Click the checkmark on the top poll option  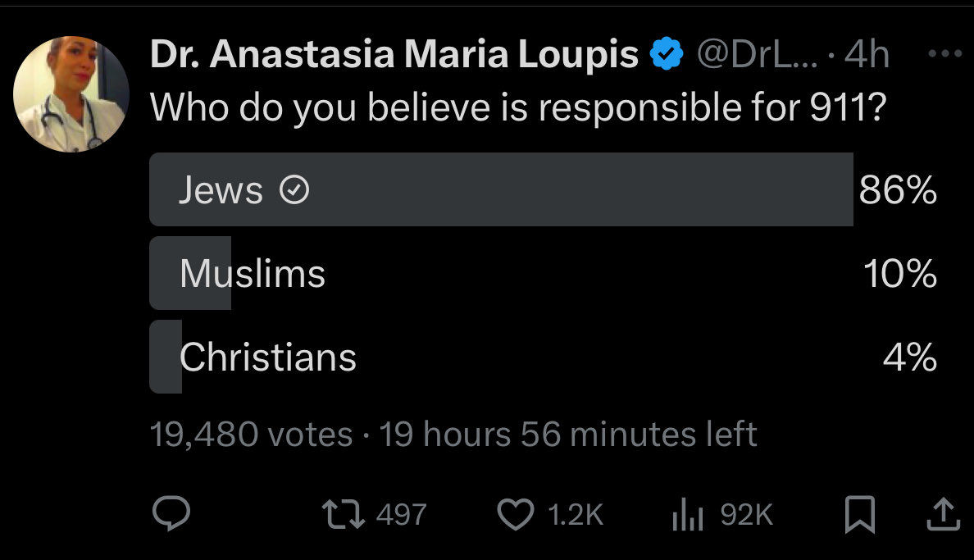(x=294, y=191)
